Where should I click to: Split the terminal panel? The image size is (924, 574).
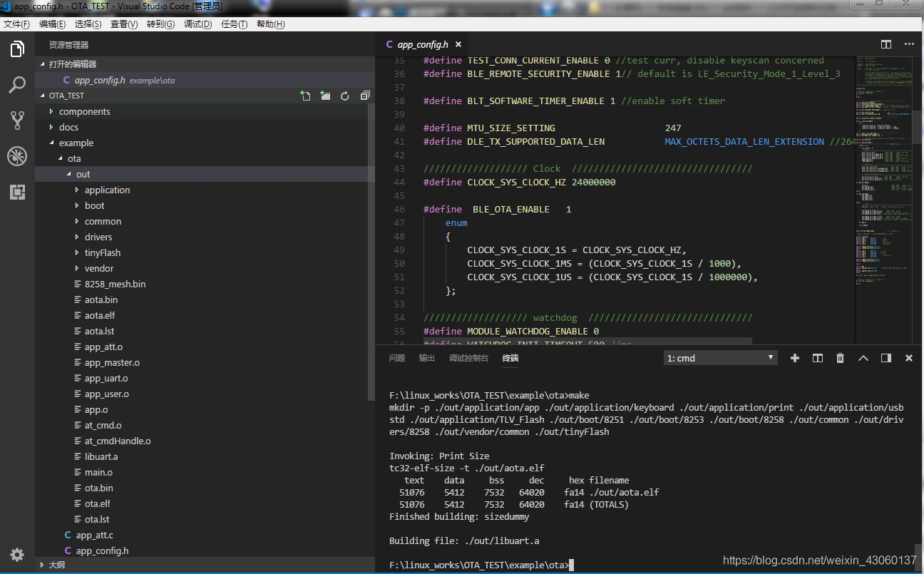point(818,358)
